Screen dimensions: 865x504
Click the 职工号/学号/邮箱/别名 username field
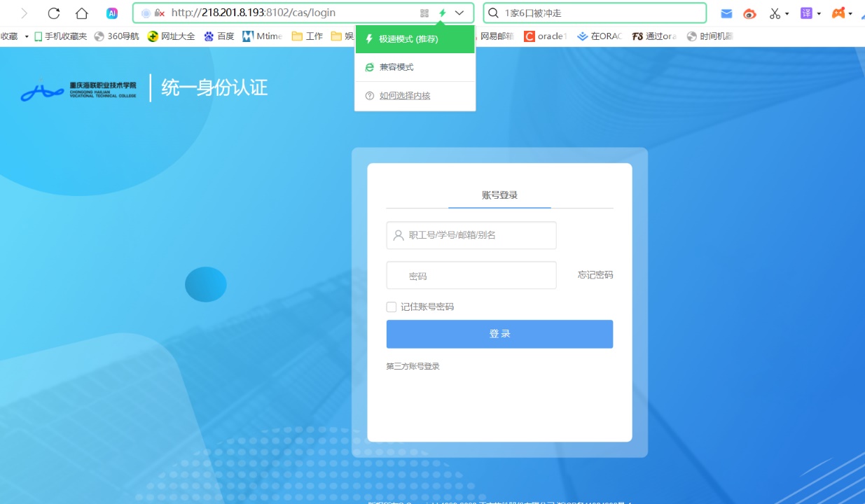471,235
